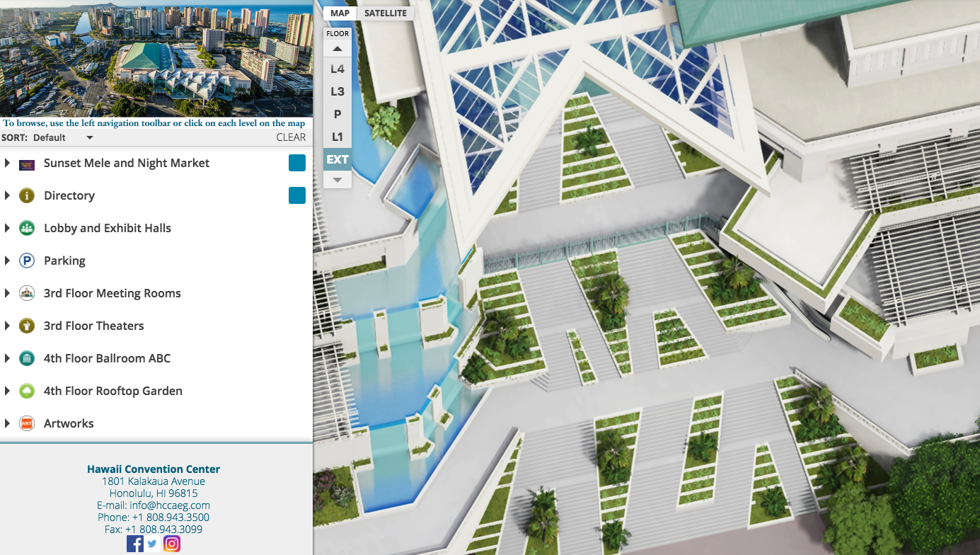Image resolution: width=980 pixels, height=555 pixels.
Task: Open the Sort Default dropdown
Action: [x=63, y=137]
